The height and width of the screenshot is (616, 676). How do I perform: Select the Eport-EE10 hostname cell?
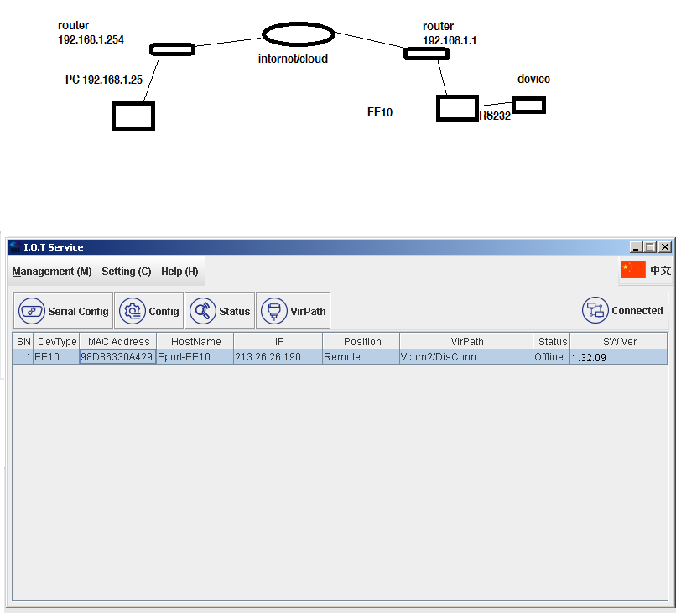(x=195, y=357)
